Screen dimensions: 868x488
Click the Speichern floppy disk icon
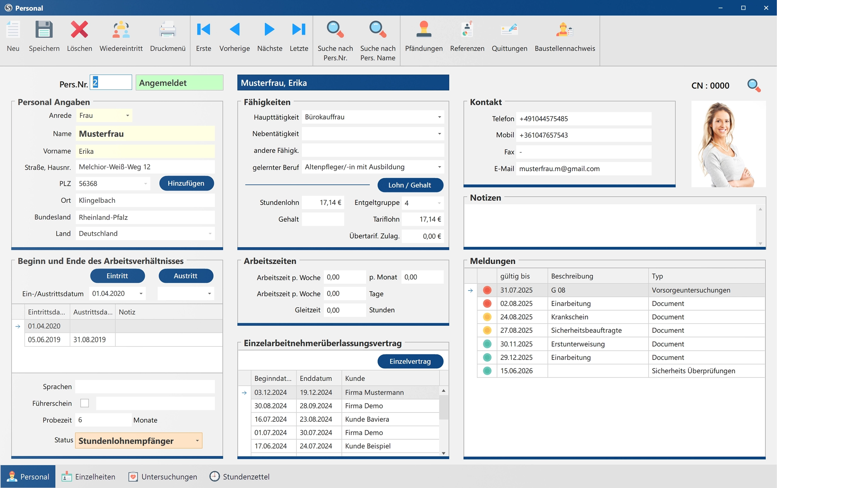pos(44,30)
